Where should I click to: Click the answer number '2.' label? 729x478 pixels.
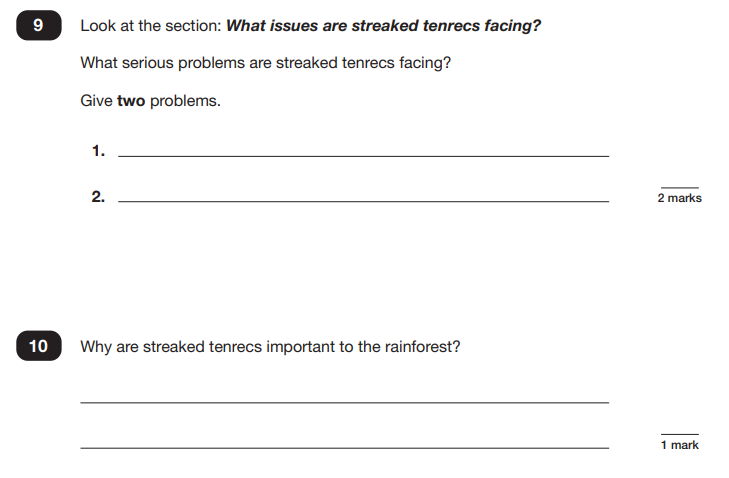point(98,196)
